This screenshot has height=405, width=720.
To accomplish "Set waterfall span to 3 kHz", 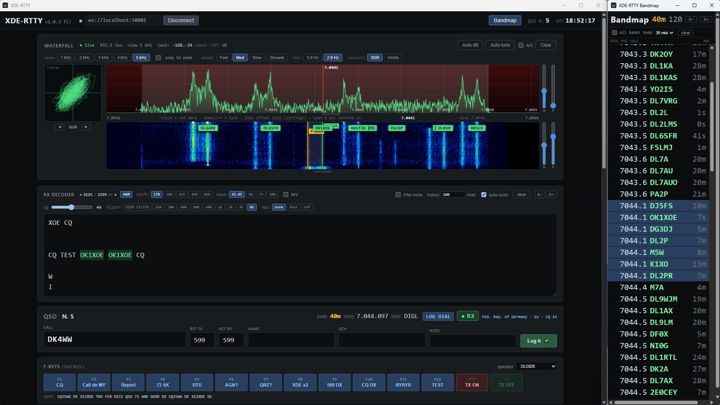I will 103,58.
